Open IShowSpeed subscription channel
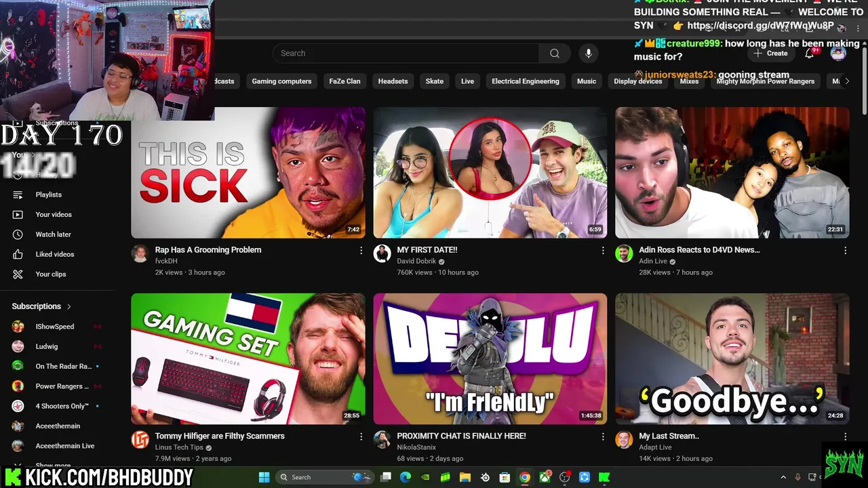Viewport: 868px width, 488px height. coord(54,327)
